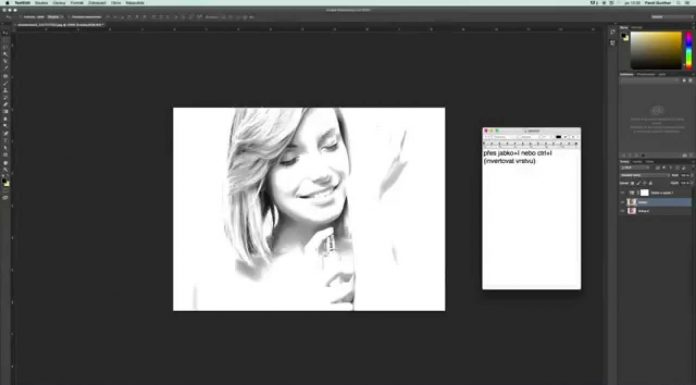Select the Type tool
696x385 pixels.
point(5,140)
